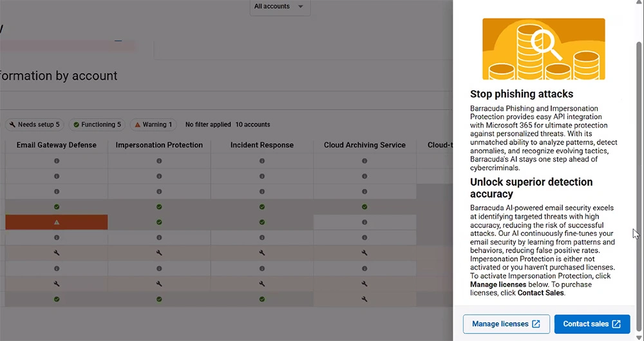Viewport: 644px width, 341px height.
Task: Sort by the Email Gateway Defense column header
Action: (x=56, y=145)
